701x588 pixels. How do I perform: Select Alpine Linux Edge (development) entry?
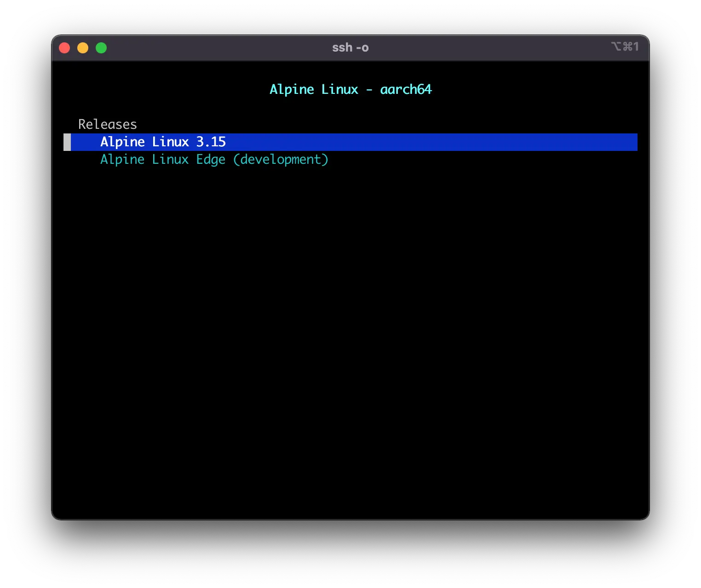(214, 160)
